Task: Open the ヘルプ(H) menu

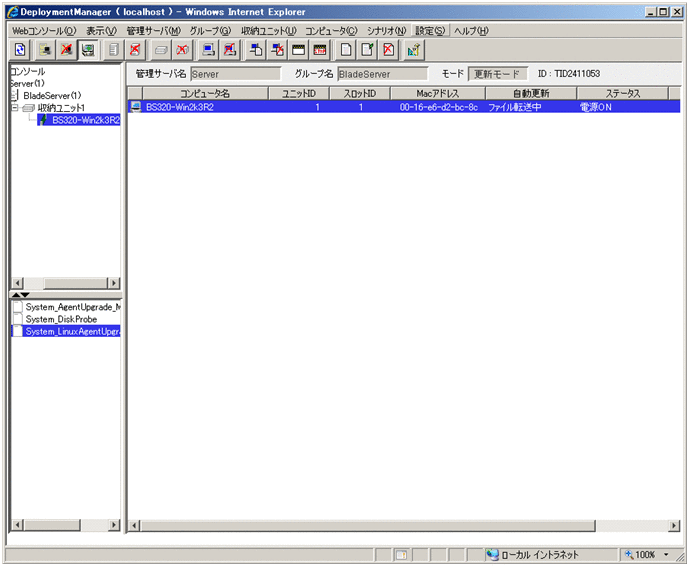Action: click(471, 31)
